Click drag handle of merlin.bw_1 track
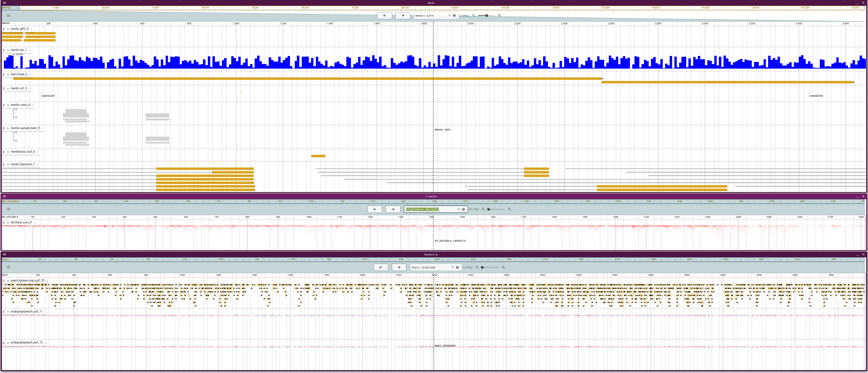The height and width of the screenshot is (373, 868). pyautogui.click(x=4, y=50)
